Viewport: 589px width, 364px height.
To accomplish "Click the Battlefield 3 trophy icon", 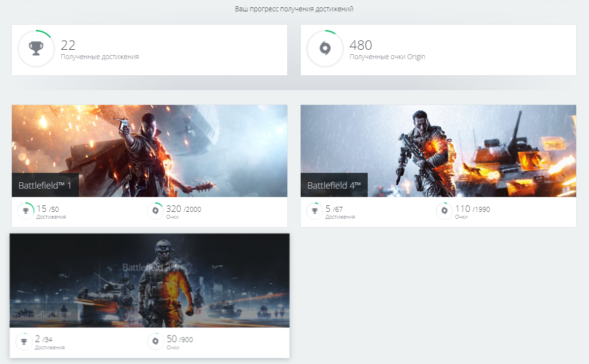I will click(x=24, y=341).
